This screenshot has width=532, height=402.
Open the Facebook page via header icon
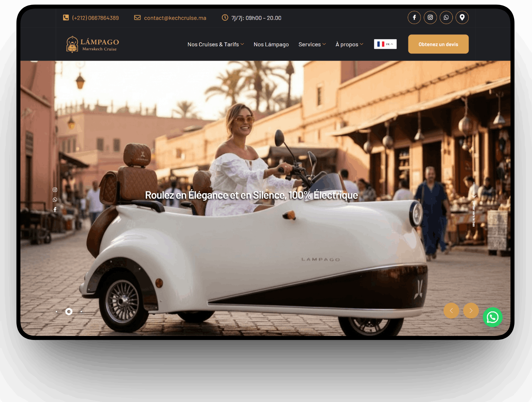coord(414,17)
